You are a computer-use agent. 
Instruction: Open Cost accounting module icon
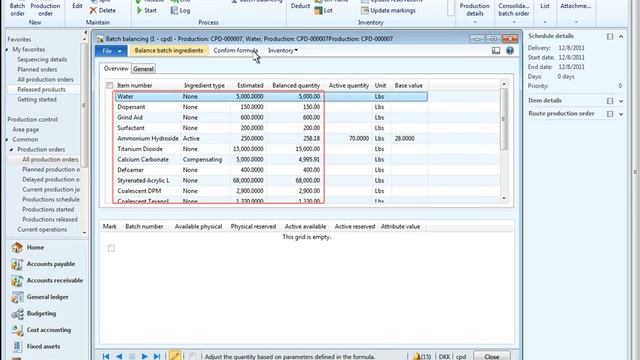point(17,330)
